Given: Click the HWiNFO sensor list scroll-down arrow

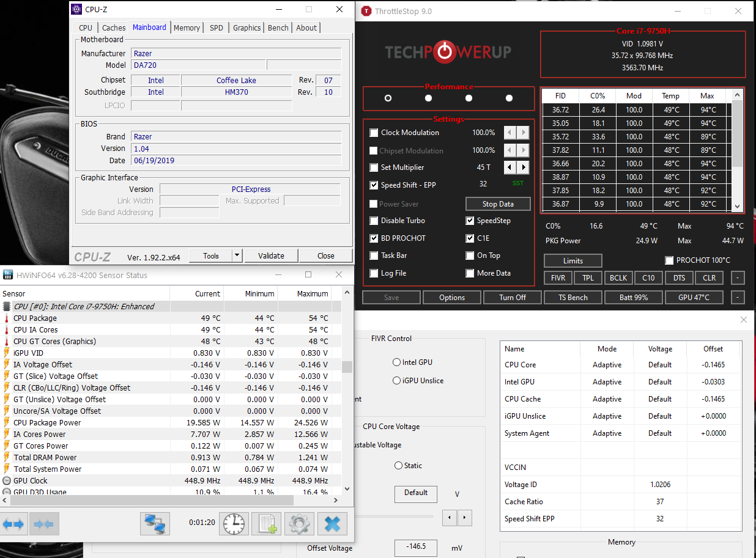Looking at the screenshot, I should click(x=347, y=488).
